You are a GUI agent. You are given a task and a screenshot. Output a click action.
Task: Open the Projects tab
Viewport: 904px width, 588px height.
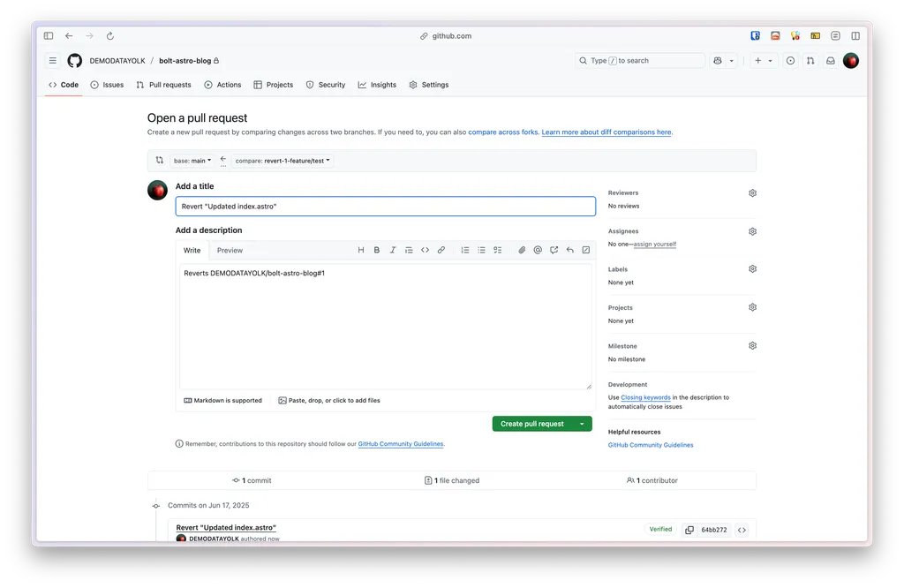[274, 85]
